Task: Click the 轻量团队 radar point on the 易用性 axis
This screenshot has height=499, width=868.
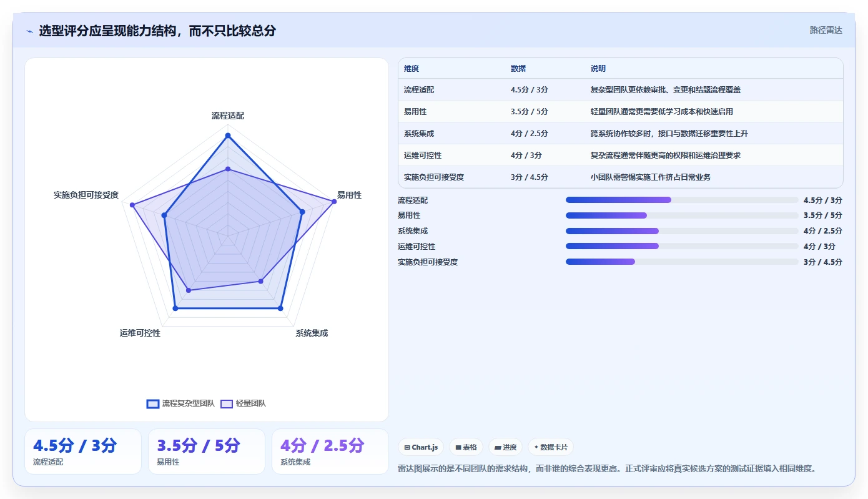Action: (333, 201)
